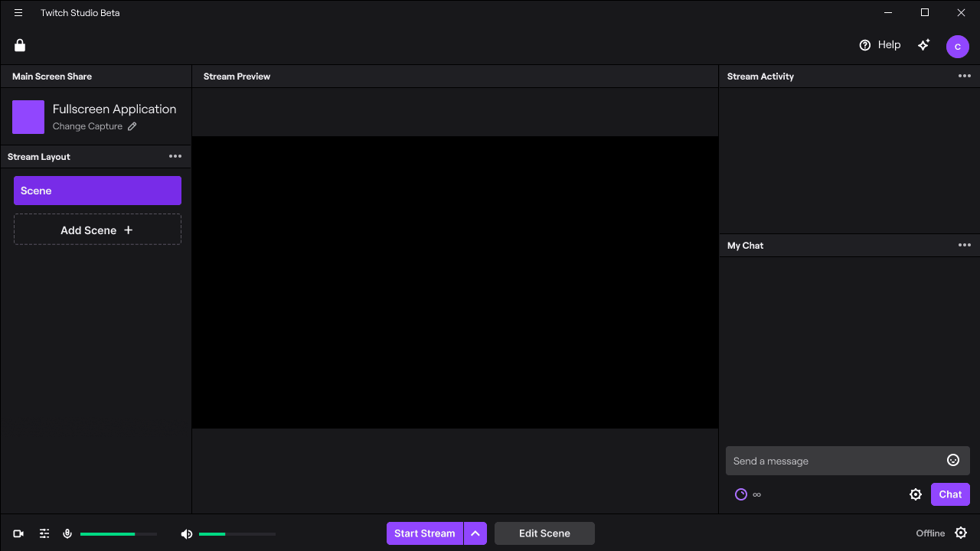Open the emote picker in the chat box
The width and height of the screenshot is (980, 551).
[953, 460]
